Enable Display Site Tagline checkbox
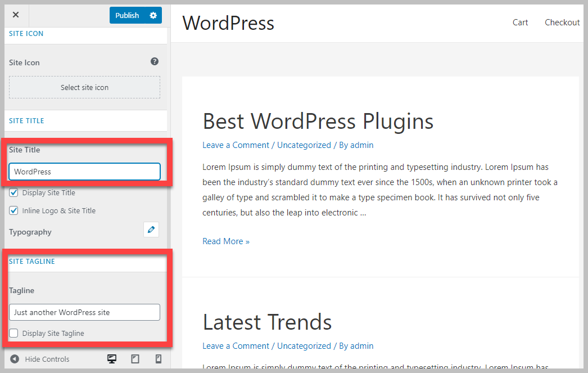This screenshot has width=588, height=373. tap(13, 333)
